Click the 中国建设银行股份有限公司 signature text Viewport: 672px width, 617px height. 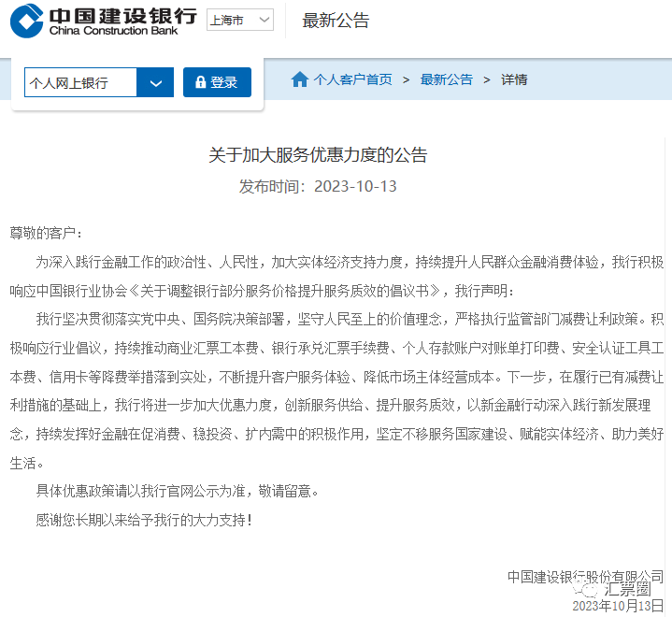pyautogui.click(x=585, y=577)
